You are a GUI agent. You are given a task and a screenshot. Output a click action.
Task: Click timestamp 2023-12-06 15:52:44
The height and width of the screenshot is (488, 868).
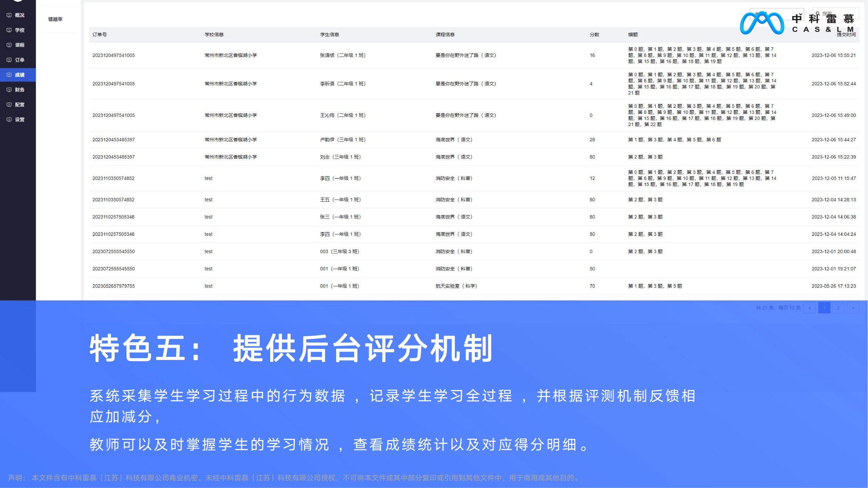[x=834, y=84]
